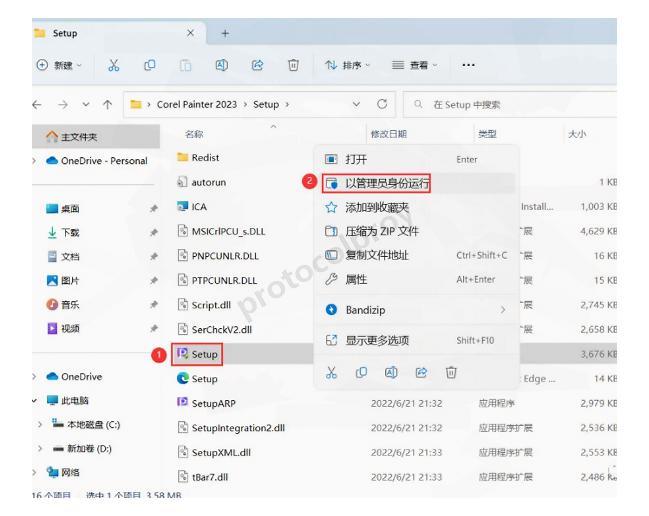Refresh the Setup folder view
Viewport: 649px width, 516px height.
pyautogui.click(x=382, y=104)
